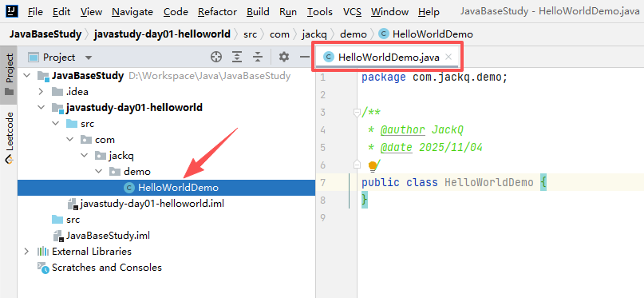
Task: Collapse the module's src folder
Action: 55,123
